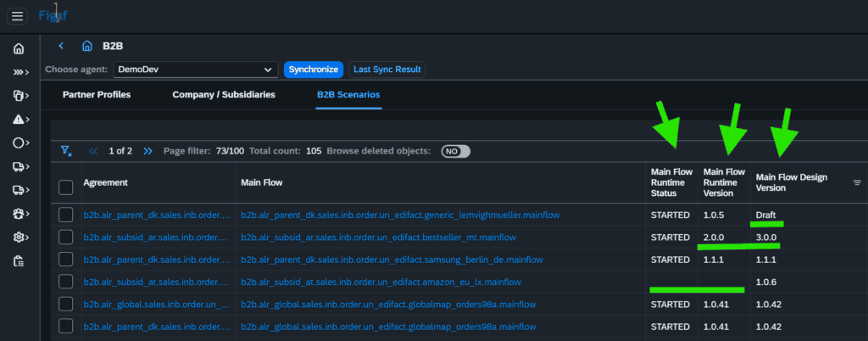Tick checkbox for the lemvighmueller mainflow row
This screenshot has width=868, height=341.
tap(66, 215)
